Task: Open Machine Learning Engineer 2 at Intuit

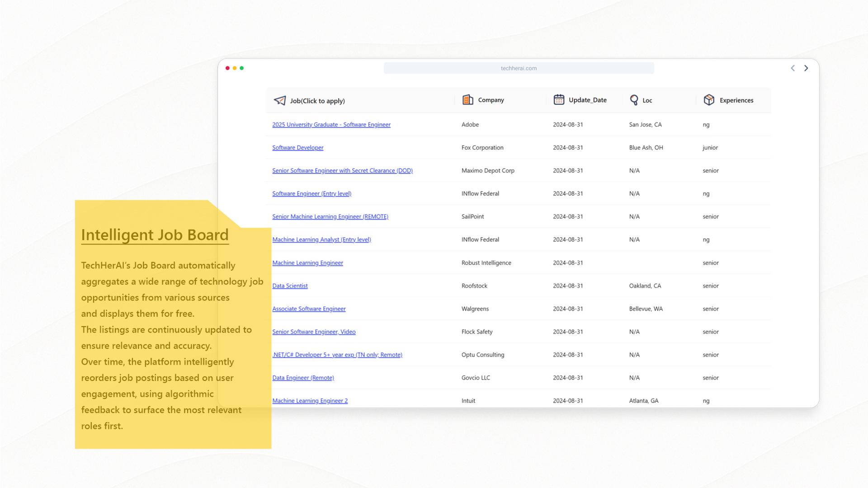Action: 310,400
